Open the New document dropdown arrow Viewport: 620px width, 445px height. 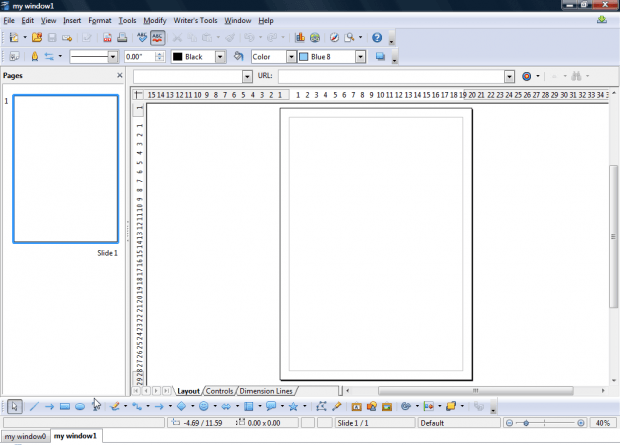tap(25, 38)
